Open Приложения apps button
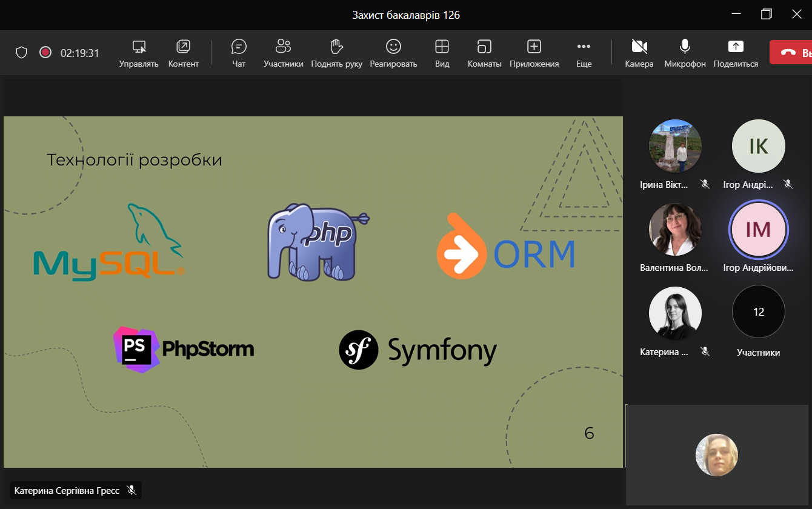 (534, 52)
